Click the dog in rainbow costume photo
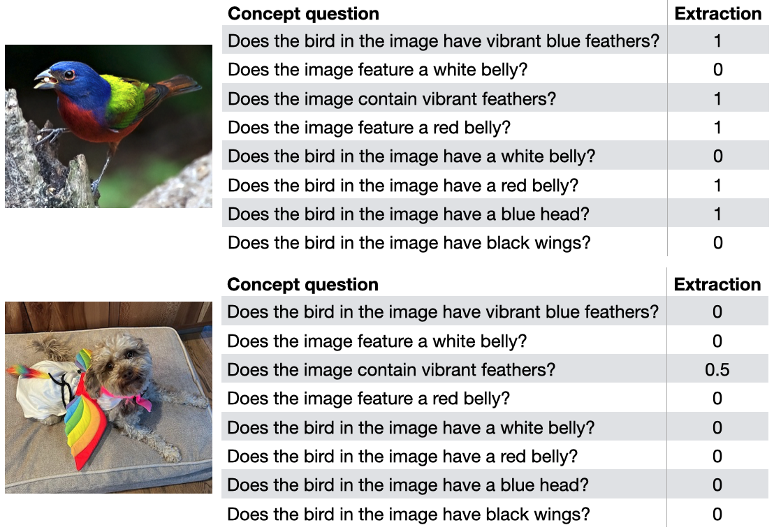This screenshot has width=774, height=532. click(x=108, y=397)
